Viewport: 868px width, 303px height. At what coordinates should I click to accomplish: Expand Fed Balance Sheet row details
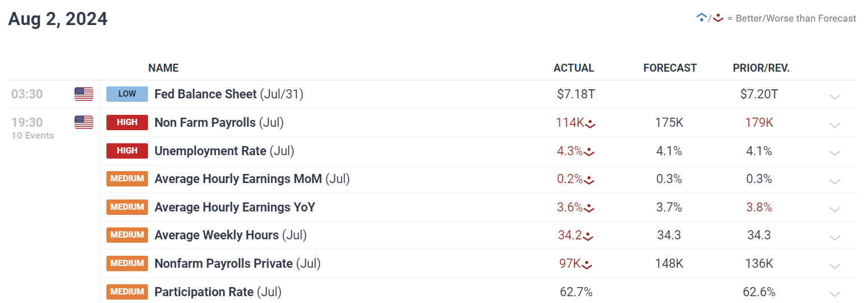click(835, 96)
